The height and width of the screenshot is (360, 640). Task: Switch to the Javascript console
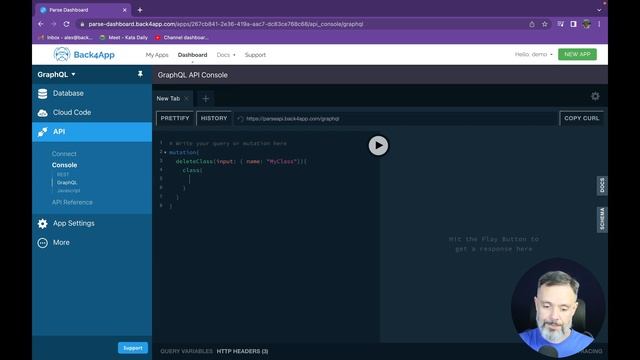(x=69, y=191)
